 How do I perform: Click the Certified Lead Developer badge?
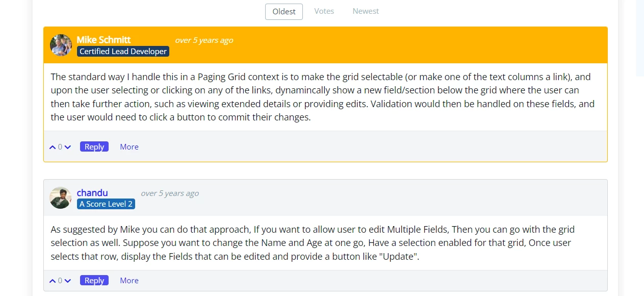coord(123,52)
